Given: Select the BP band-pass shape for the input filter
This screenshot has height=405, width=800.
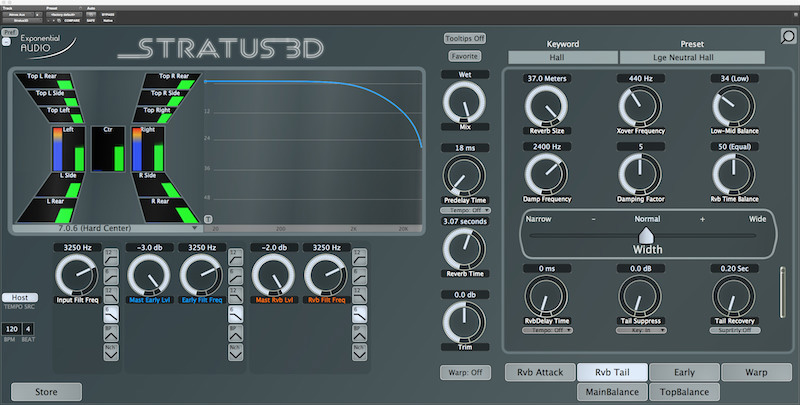Looking at the screenshot, I should (111, 333).
